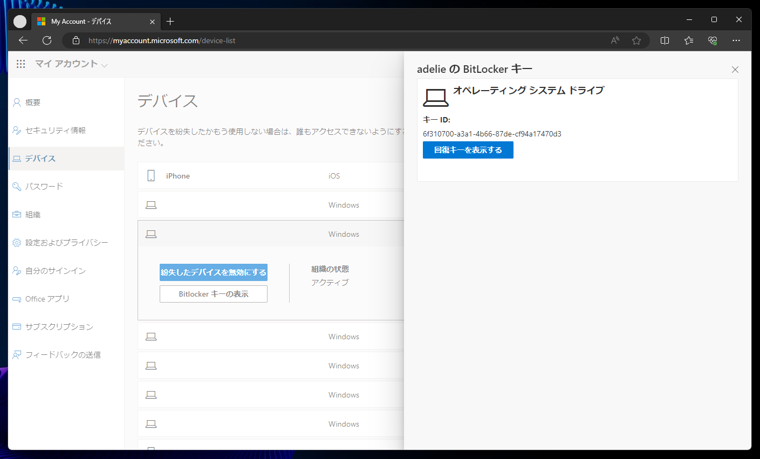This screenshot has width=760, height=459.
Task: Click the browser back arrow
Action: point(23,41)
